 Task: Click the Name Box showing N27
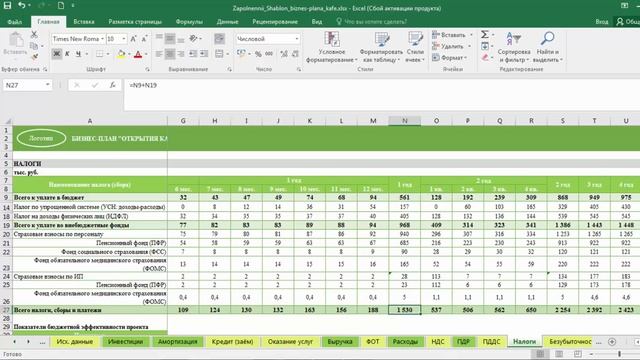click(x=27, y=85)
